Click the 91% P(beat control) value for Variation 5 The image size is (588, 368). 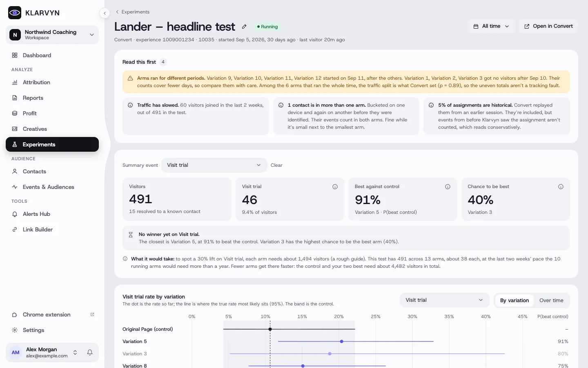pos(563,341)
